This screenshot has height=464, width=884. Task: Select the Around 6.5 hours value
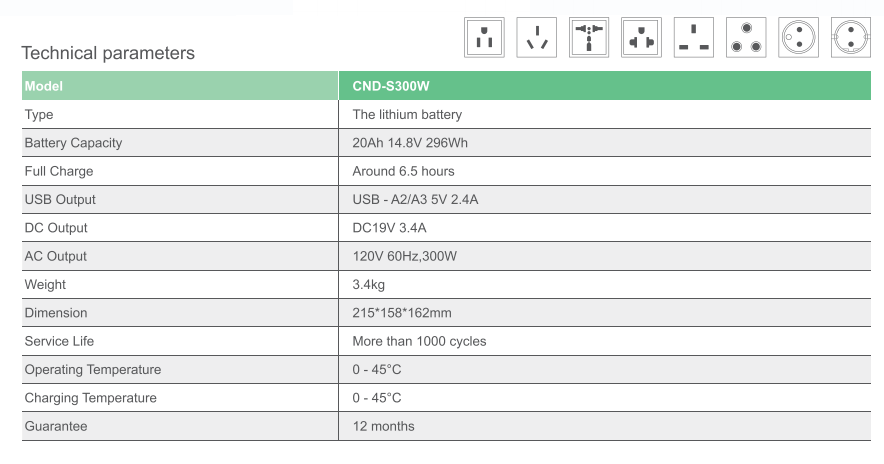click(403, 171)
